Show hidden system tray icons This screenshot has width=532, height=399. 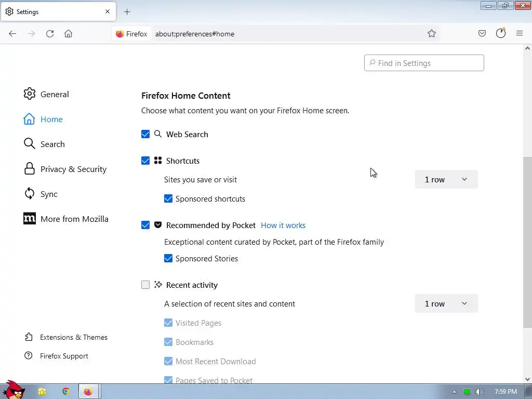tap(454, 392)
